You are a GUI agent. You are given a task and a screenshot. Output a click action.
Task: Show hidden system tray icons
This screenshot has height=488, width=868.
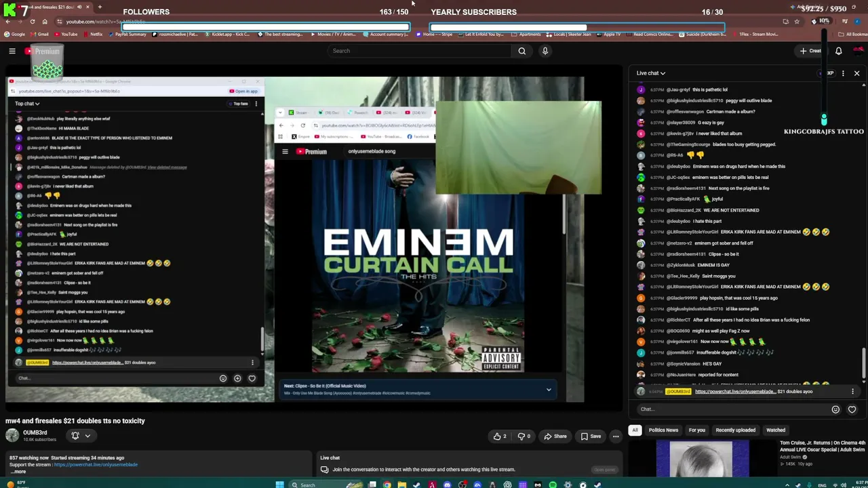tap(787, 485)
